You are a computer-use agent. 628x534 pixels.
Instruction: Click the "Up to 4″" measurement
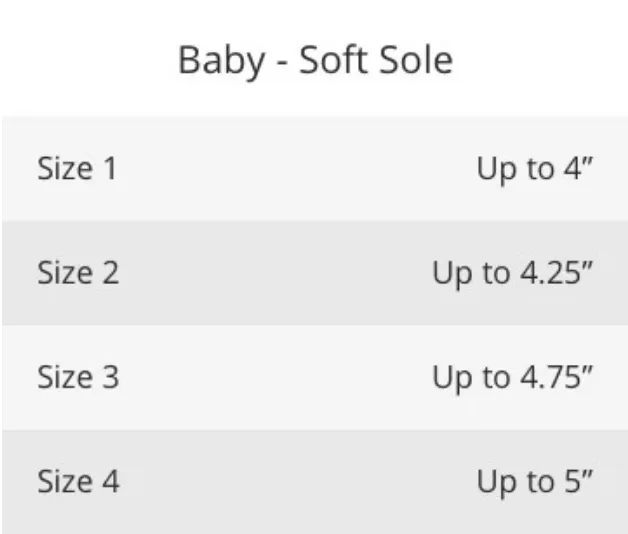point(534,170)
